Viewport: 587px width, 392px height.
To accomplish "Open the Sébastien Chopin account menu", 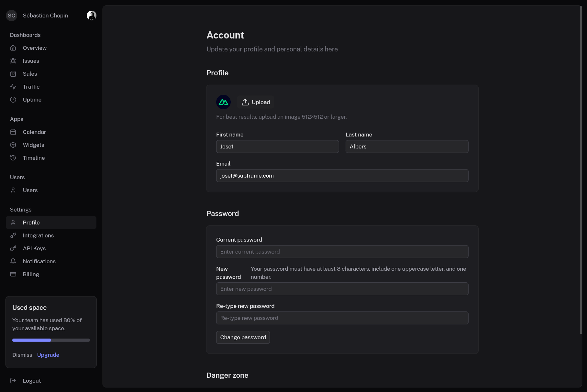I will click(x=45, y=16).
